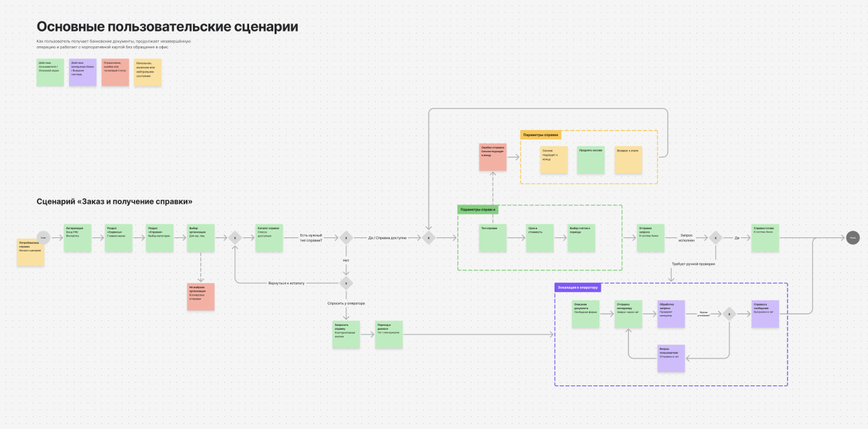The width and height of the screenshot is (868, 429).
Task: Select the diamond in the «Эскалация к оператору» section
Action: tap(729, 314)
